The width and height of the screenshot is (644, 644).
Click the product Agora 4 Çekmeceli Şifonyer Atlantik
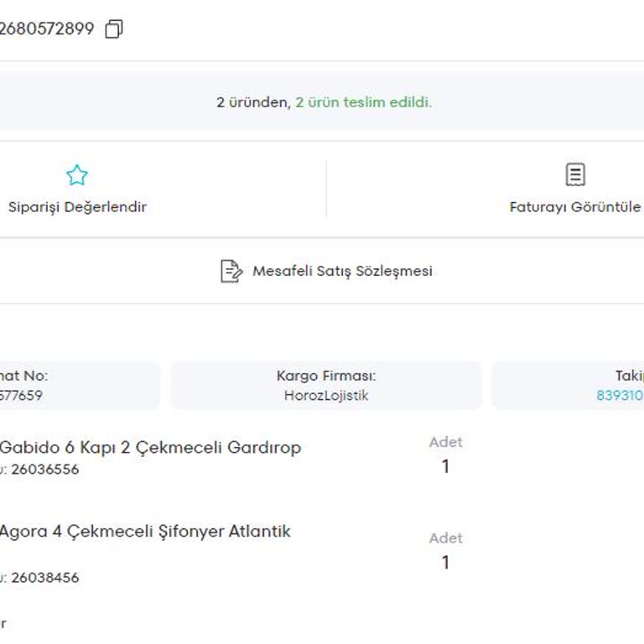(x=145, y=532)
